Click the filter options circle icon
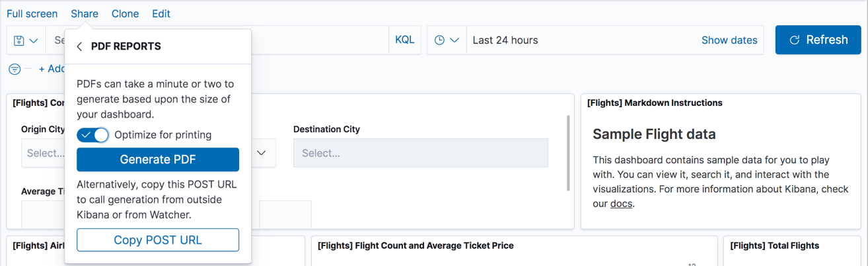 tap(15, 69)
